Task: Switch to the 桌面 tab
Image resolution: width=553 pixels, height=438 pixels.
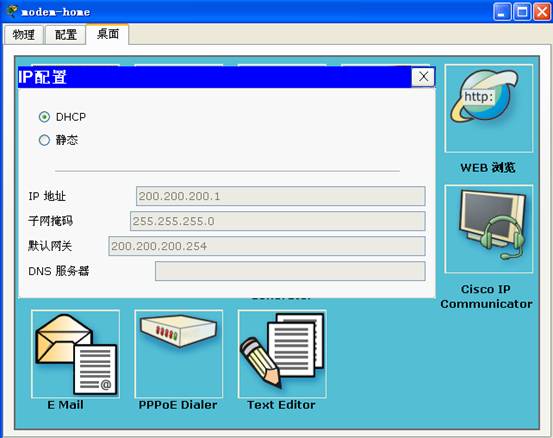Action: point(108,34)
